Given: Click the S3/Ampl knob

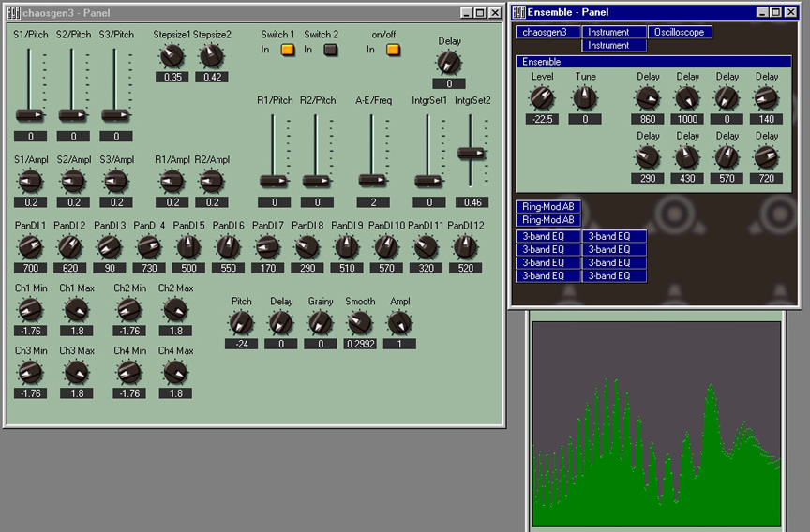Looking at the screenshot, I should (116, 182).
